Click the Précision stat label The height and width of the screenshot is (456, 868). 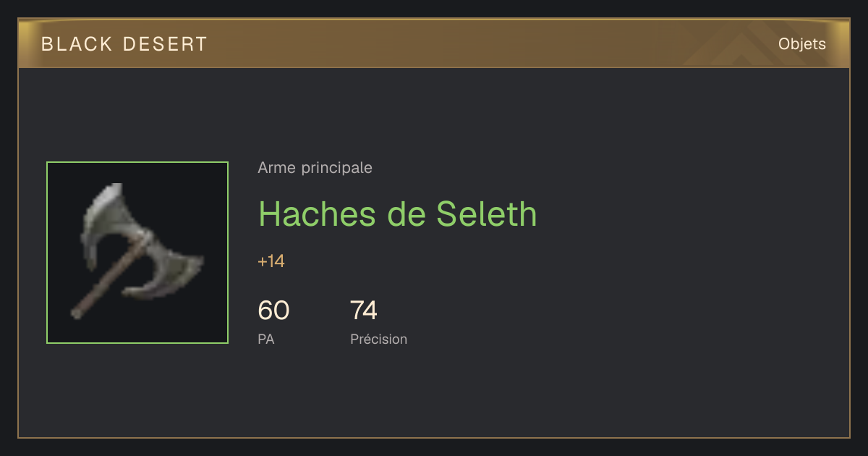pyautogui.click(x=378, y=339)
